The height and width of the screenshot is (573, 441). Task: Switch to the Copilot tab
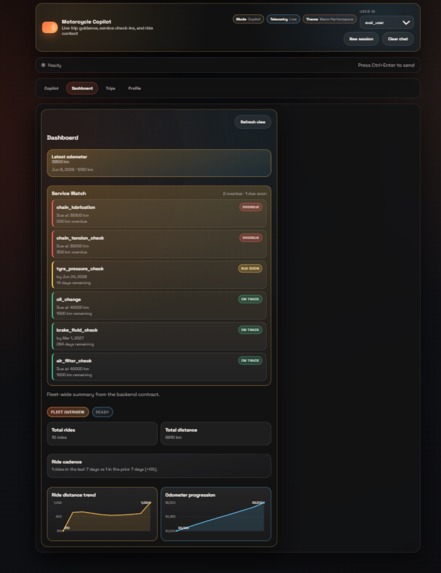coord(51,88)
